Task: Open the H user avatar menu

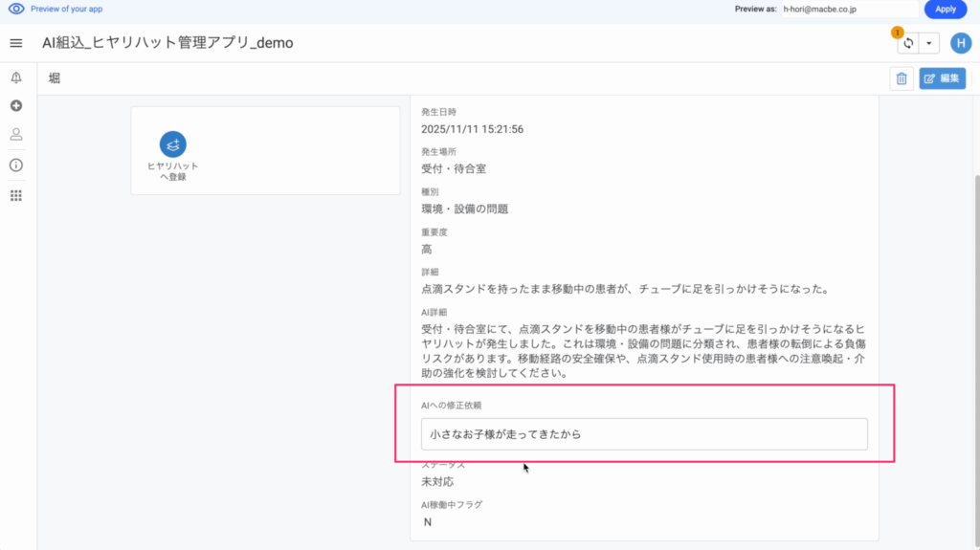Action: click(960, 43)
